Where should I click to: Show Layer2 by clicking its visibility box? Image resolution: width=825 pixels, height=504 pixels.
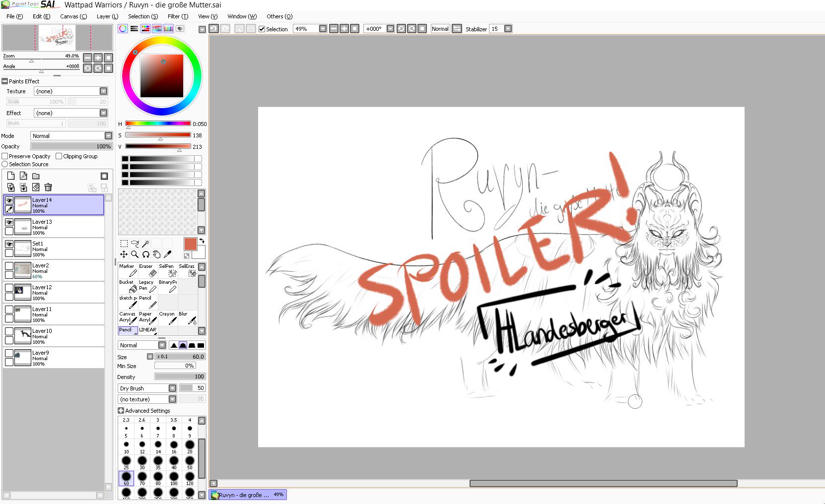pos(9,266)
